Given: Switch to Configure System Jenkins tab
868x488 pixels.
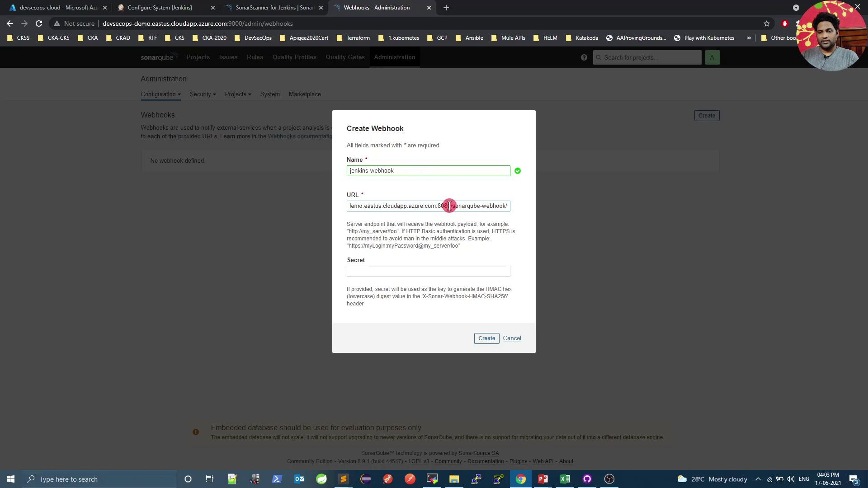Looking at the screenshot, I should point(160,8).
